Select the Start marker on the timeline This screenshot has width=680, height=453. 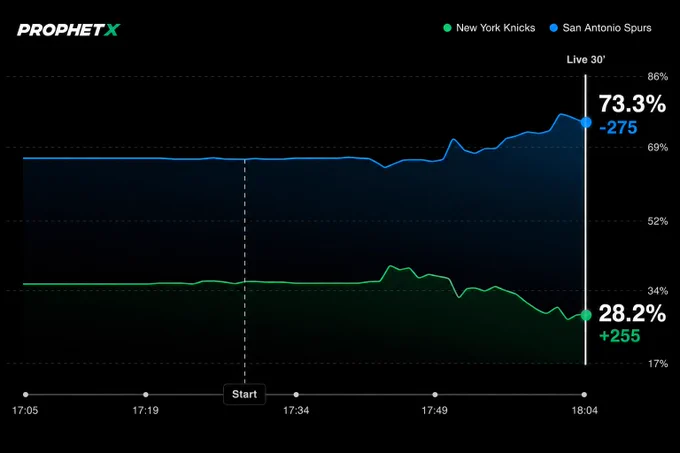[245, 394]
